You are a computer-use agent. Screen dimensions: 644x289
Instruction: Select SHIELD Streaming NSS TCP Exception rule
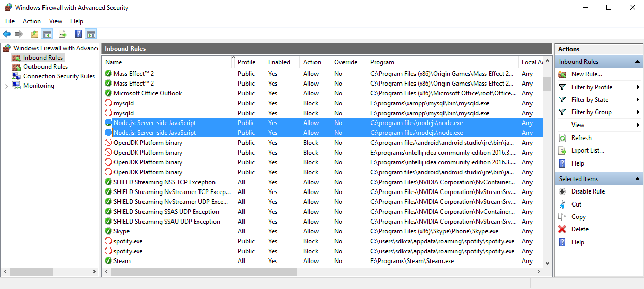coord(164,182)
